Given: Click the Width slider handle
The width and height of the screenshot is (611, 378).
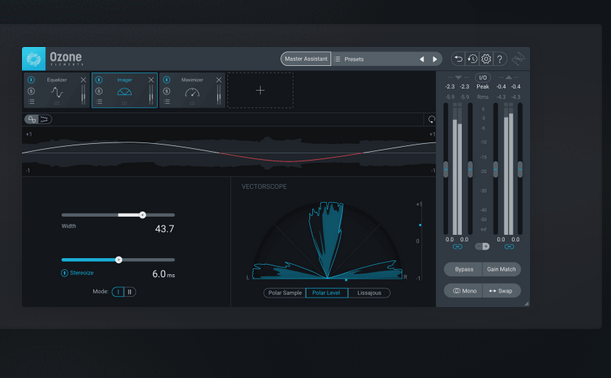Looking at the screenshot, I should point(143,215).
